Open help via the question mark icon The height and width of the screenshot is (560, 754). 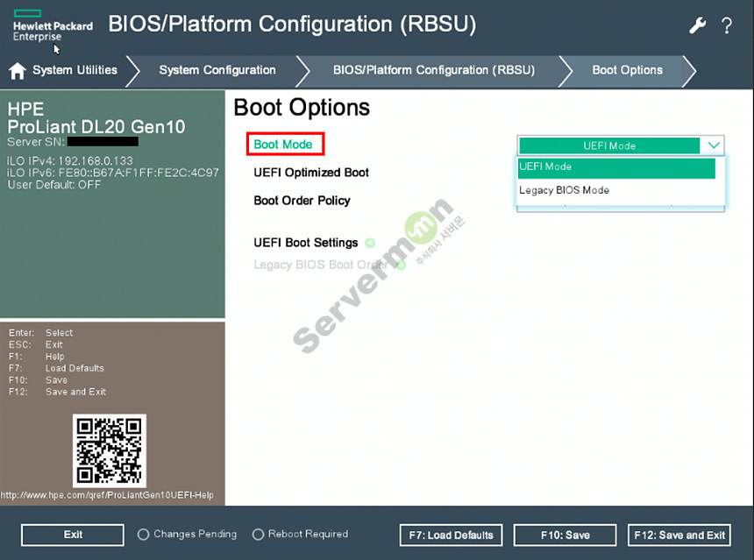[727, 25]
